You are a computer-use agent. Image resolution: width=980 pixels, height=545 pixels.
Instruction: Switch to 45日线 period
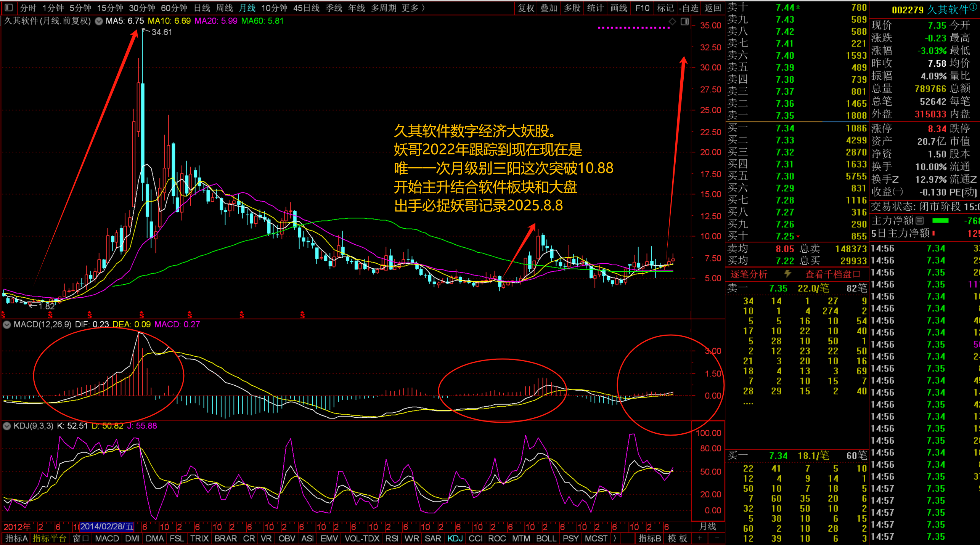click(306, 8)
